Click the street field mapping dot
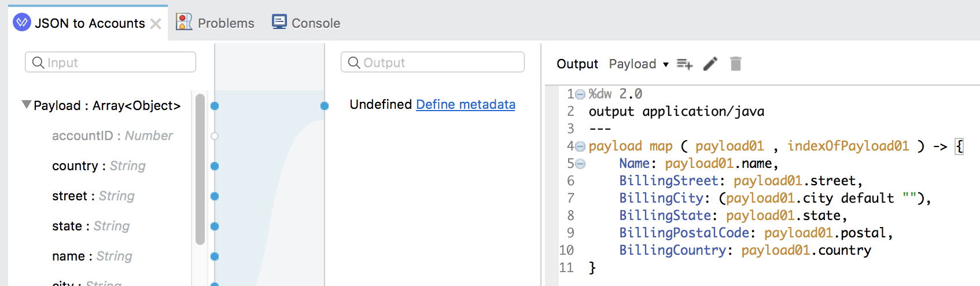980x286 pixels. point(215,196)
